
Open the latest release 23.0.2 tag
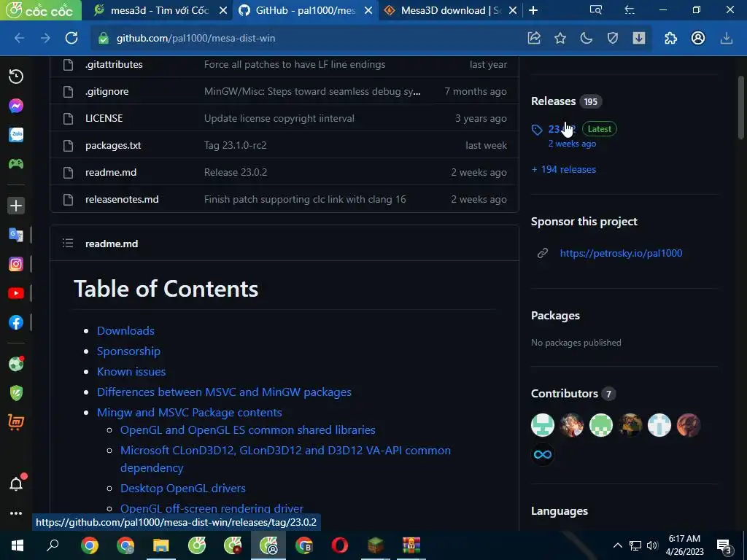(x=562, y=129)
